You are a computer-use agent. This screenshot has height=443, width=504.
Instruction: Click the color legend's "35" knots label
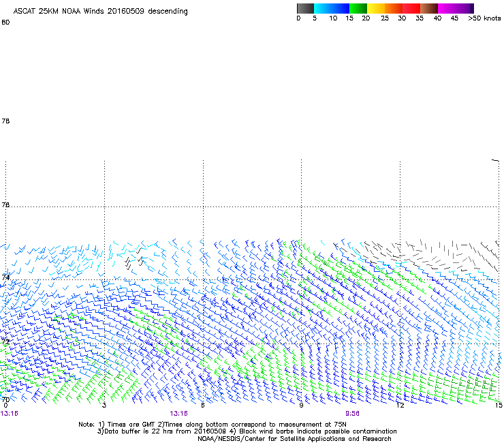coord(420,18)
